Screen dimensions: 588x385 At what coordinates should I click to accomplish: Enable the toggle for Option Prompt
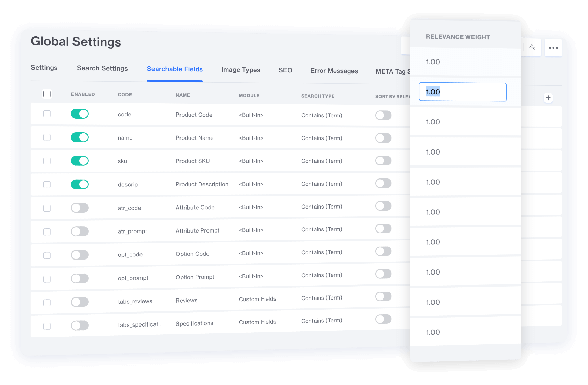[x=80, y=278]
